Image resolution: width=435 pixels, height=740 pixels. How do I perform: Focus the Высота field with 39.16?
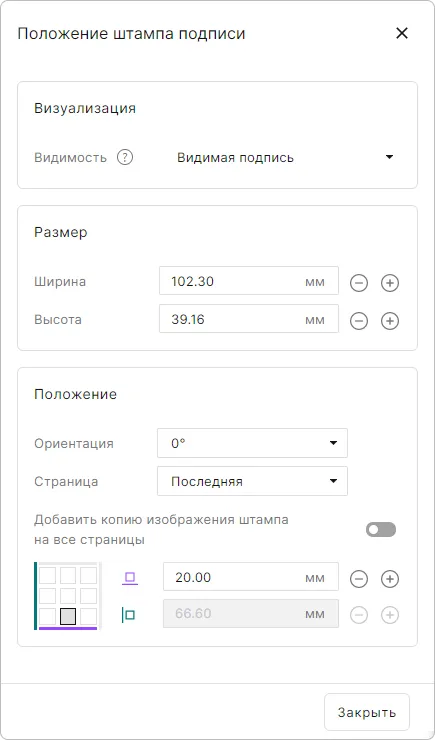point(249,319)
